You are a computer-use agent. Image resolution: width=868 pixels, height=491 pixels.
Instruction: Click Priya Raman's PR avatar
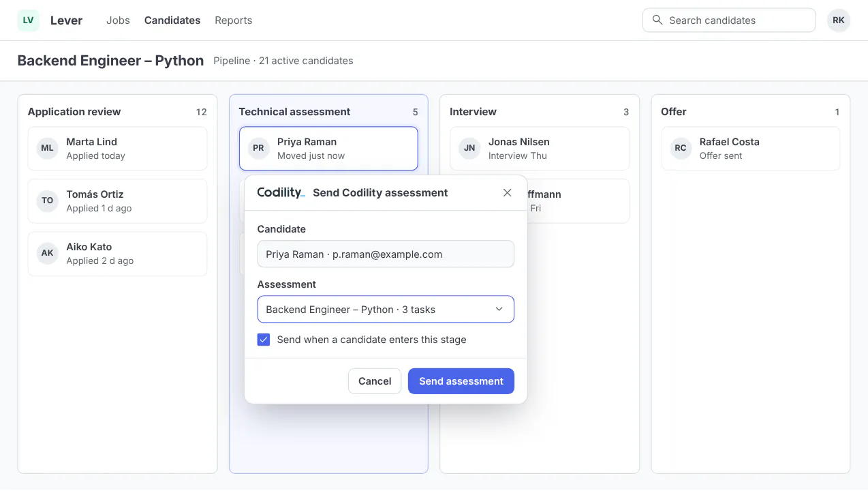tap(258, 148)
